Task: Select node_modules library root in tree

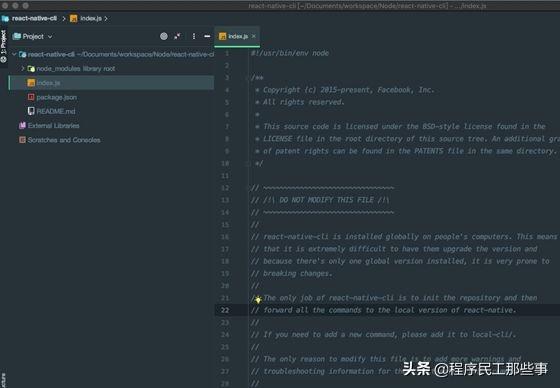Action: tap(76, 69)
